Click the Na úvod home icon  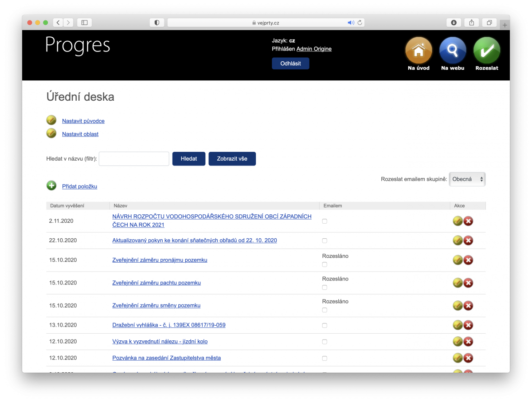coord(419,50)
